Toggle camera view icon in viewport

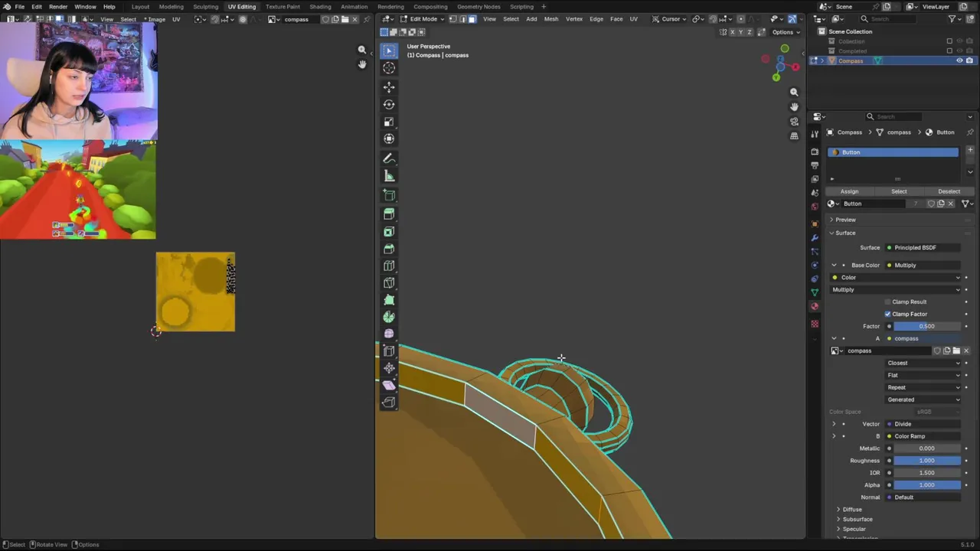(x=794, y=121)
